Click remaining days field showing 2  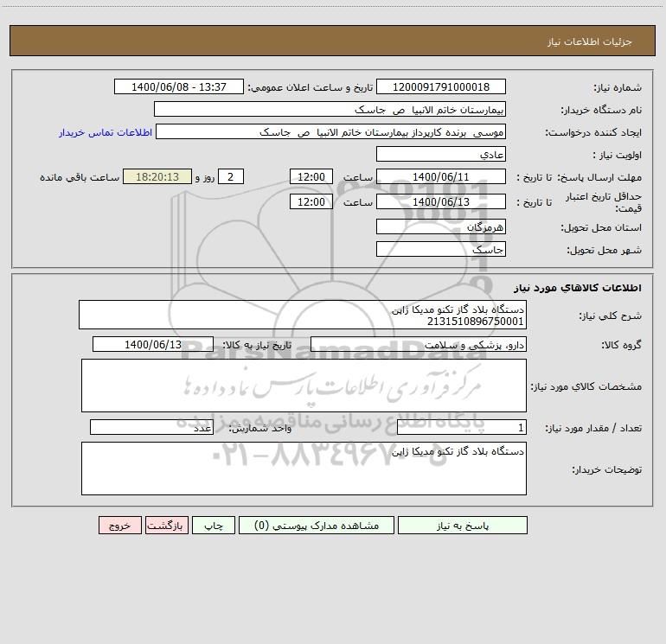click(231, 176)
